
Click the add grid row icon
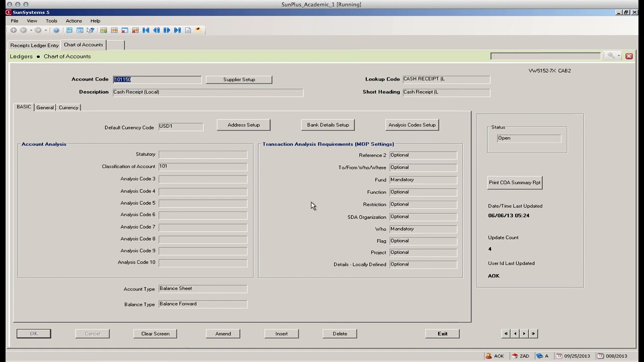click(104, 30)
